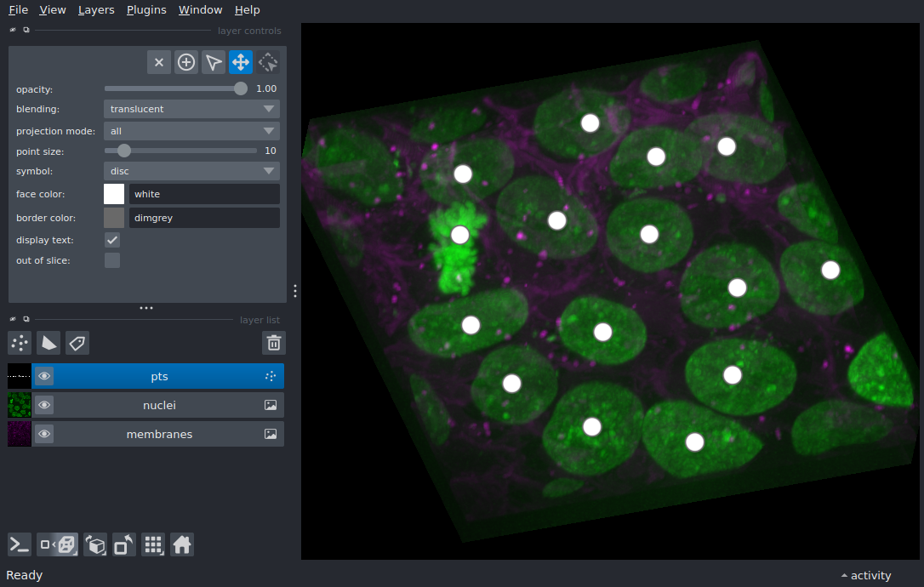Create a new shapes layer
Viewport: 924px width, 587px height.
(48, 343)
